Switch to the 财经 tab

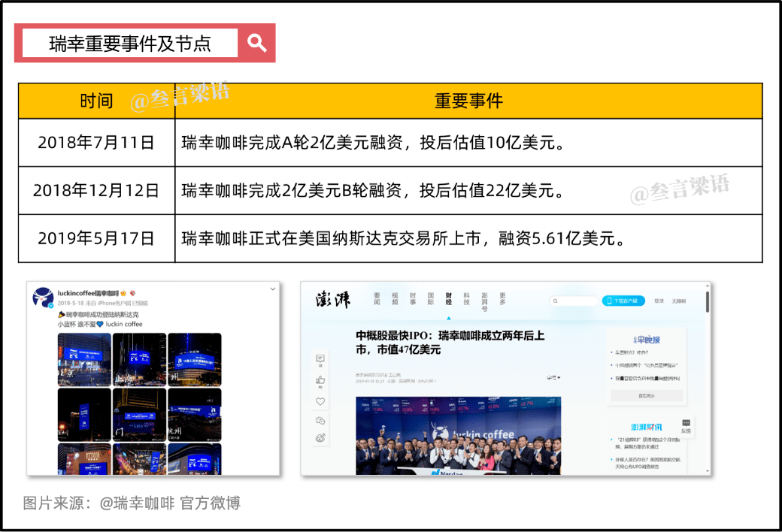click(449, 299)
